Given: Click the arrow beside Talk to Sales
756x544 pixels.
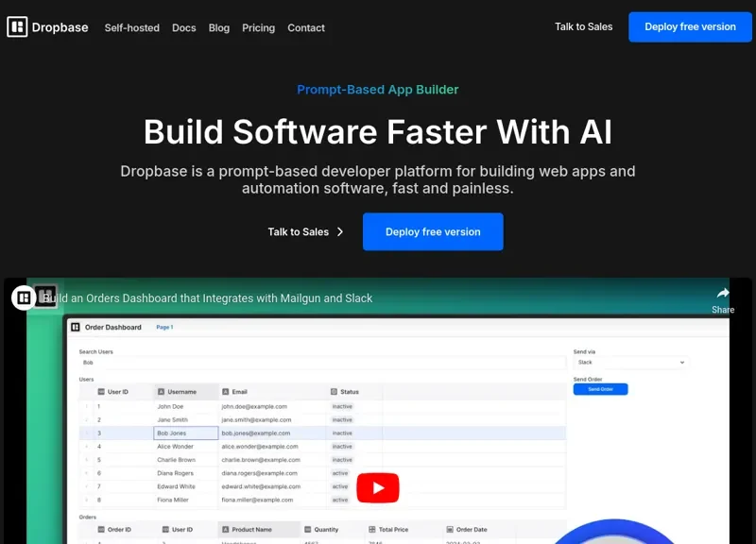Looking at the screenshot, I should [x=340, y=231].
